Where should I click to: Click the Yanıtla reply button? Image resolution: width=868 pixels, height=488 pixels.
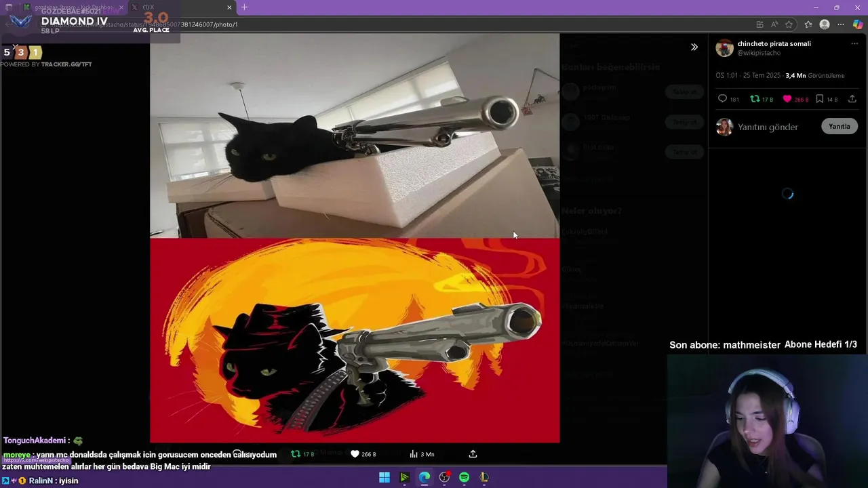[x=840, y=126]
